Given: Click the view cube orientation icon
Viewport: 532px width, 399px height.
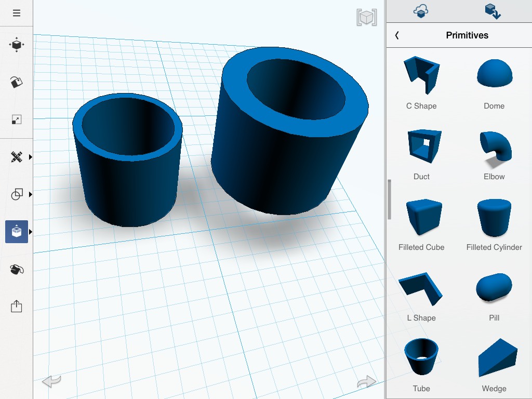Looking at the screenshot, I should coord(366,17).
